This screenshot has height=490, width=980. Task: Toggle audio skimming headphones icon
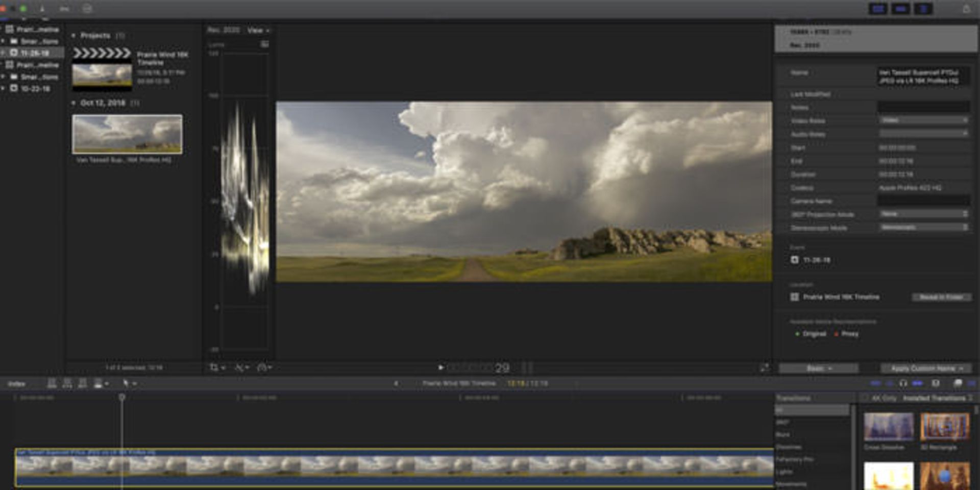[903, 383]
